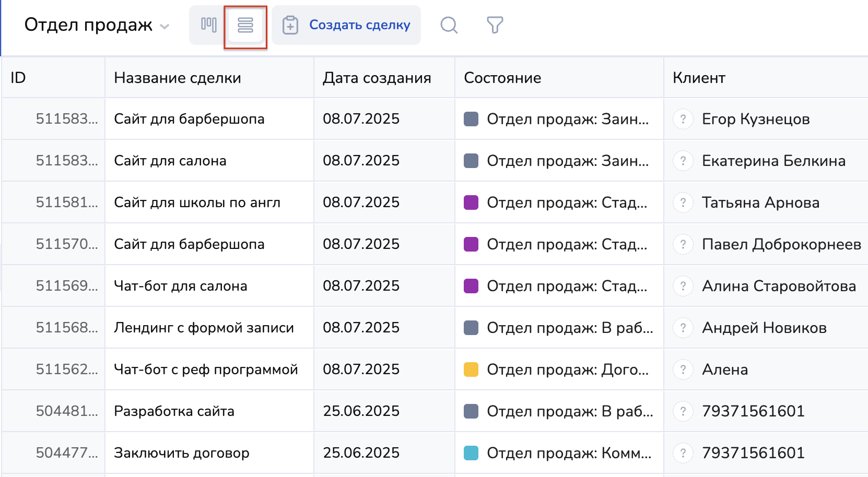The height and width of the screenshot is (477, 868).
Task: Open deal Сайт для школы по англ
Action: click(197, 202)
